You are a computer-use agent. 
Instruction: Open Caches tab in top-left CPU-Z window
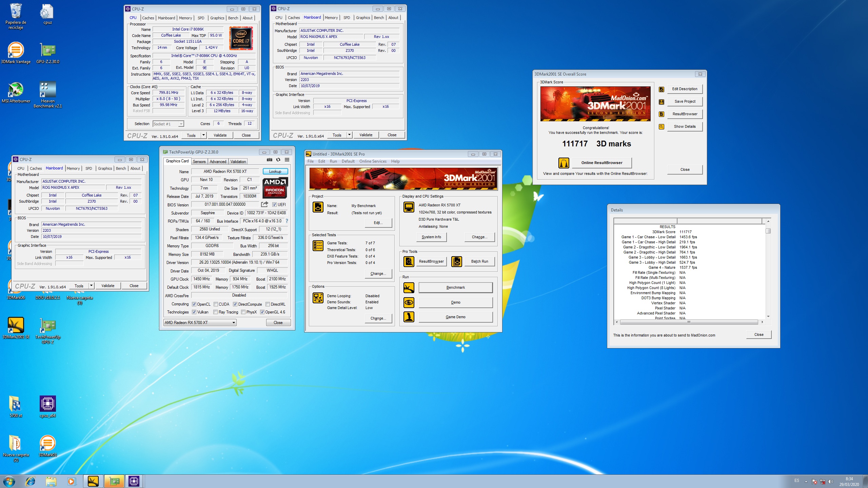(148, 18)
